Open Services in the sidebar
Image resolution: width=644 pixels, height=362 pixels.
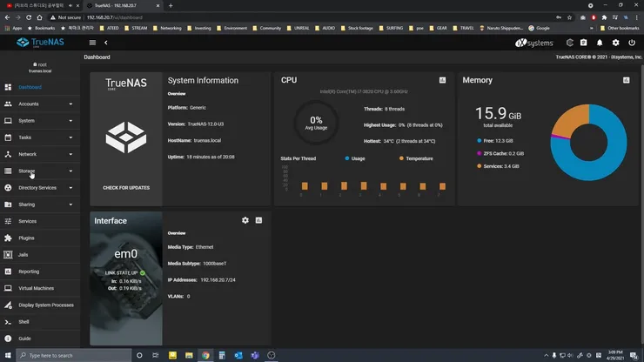(x=40, y=221)
